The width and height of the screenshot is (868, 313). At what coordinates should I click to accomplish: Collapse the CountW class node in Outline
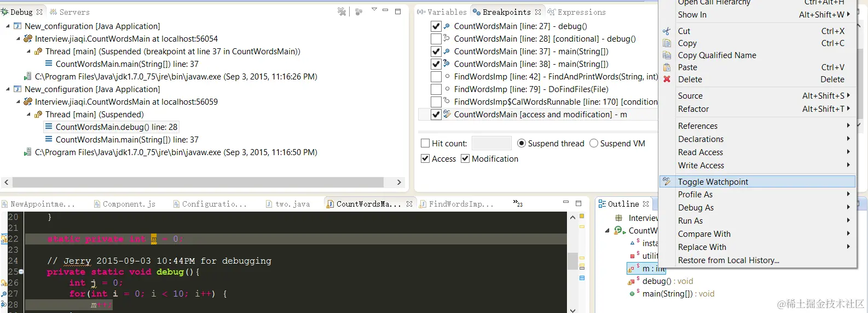coord(607,231)
